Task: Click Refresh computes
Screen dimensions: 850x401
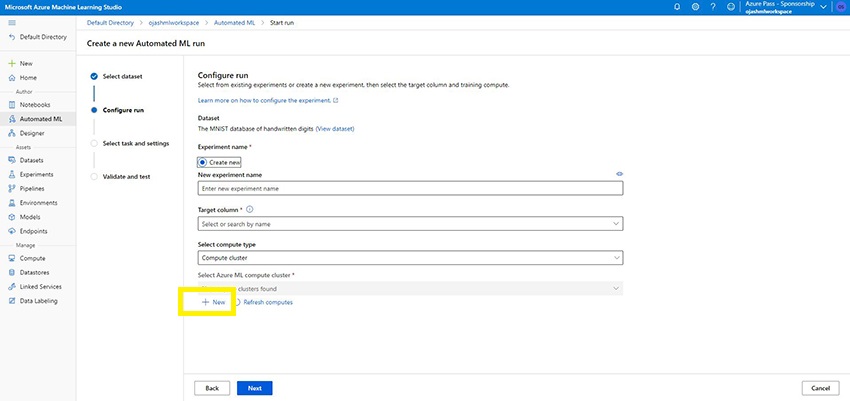Action: click(x=267, y=302)
